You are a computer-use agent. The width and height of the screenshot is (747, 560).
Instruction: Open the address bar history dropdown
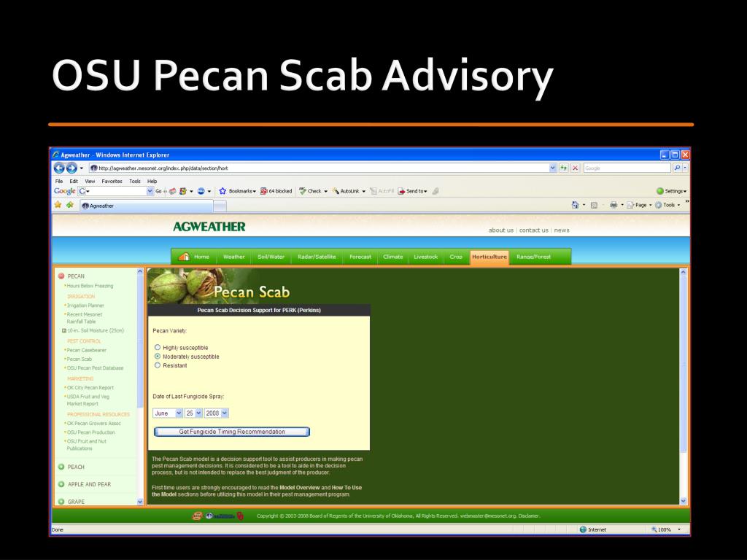553,168
